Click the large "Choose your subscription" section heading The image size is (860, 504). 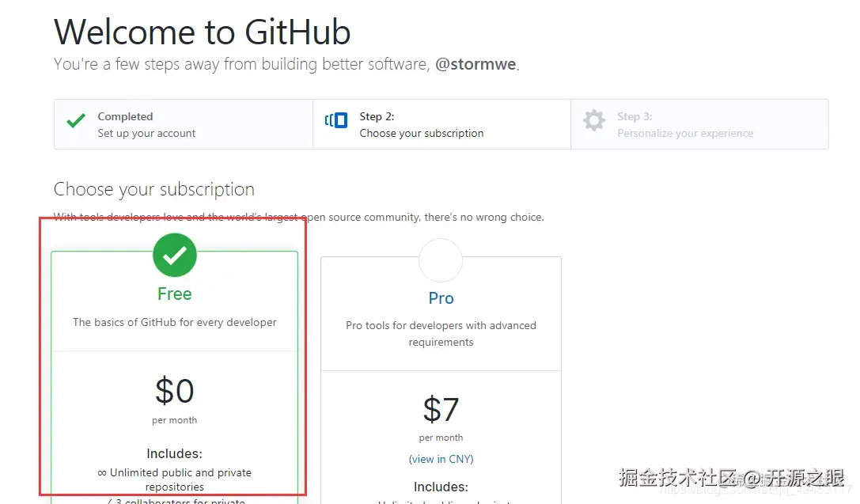pos(154,189)
